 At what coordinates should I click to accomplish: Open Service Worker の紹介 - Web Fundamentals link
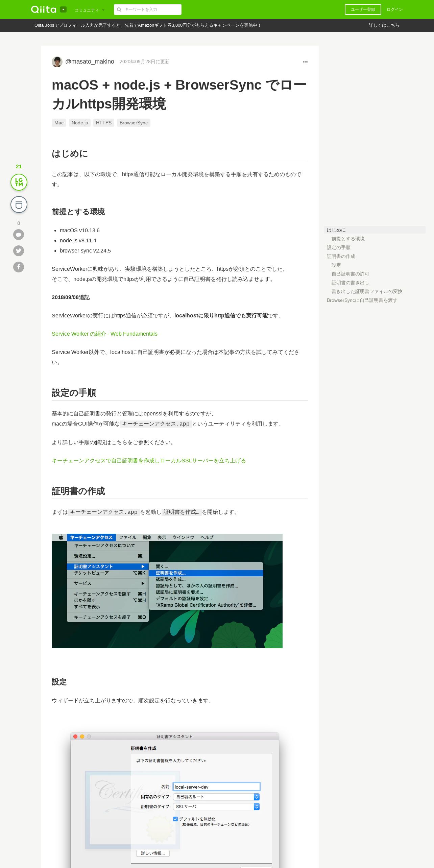tap(104, 334)
